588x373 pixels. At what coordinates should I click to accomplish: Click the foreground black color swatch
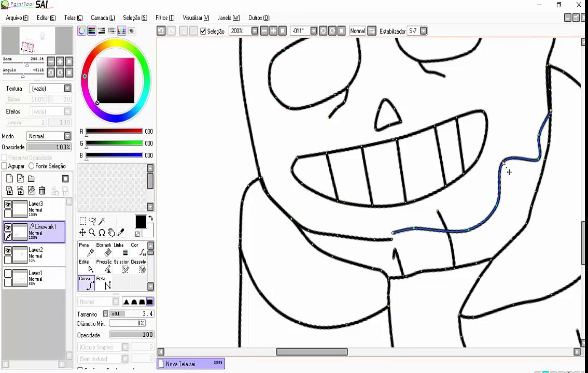[x=141, y=221]
